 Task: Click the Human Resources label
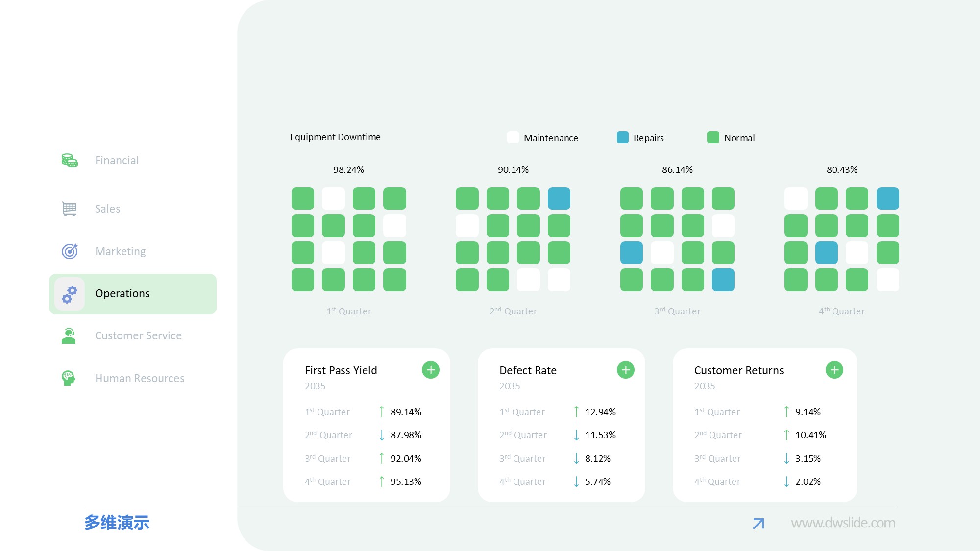click(140, 378)
